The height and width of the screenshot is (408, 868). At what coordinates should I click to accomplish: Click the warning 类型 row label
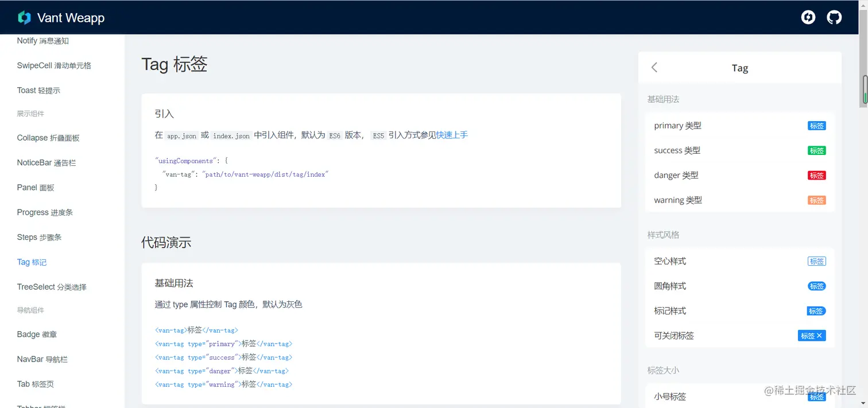click(678, 200)
